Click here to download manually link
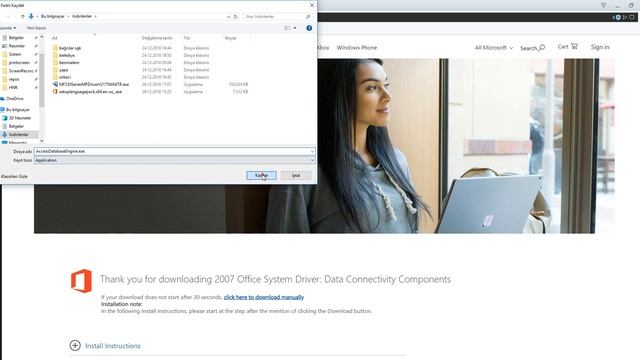640x360 pixels. 264,297
